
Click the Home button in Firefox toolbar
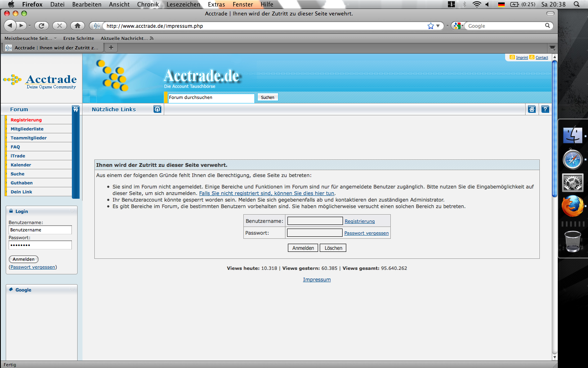(x=77, y=26)
